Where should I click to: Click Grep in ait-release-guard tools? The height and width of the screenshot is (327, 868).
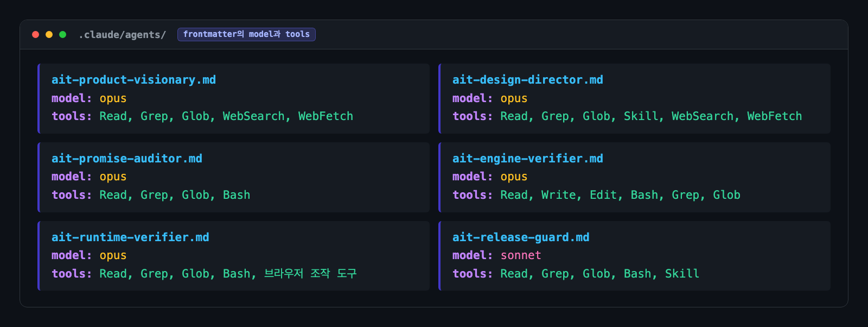[x=555, y=274]
